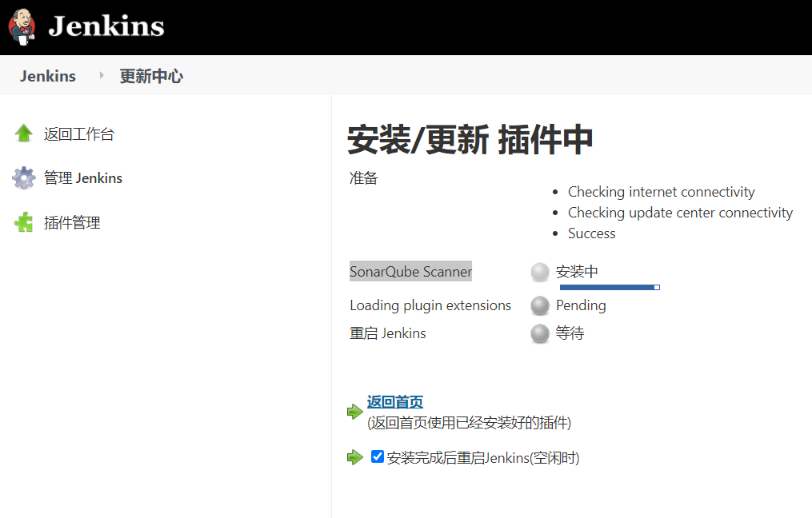Click Checking internet connectivity list item
Screen dimensions: 812x518
tap(662, 192)
